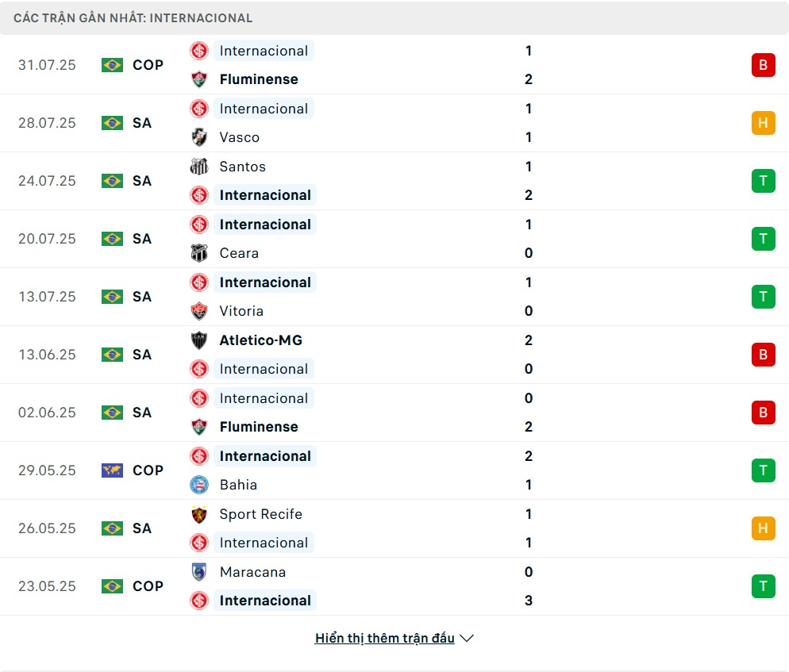Viewport: 789px width, 672px height.
Task: Click the Atletico-MG club crest icon
Action: pos(198,340)
